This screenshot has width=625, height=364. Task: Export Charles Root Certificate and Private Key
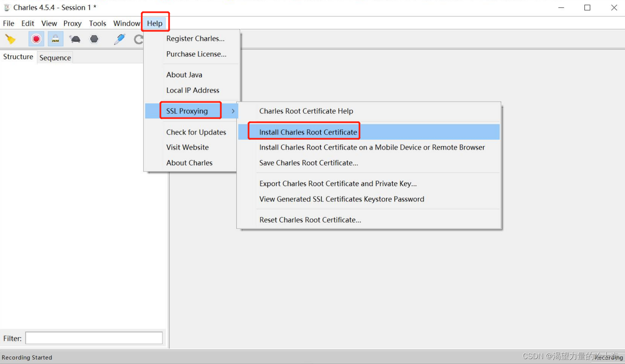(x=338, y=184)
